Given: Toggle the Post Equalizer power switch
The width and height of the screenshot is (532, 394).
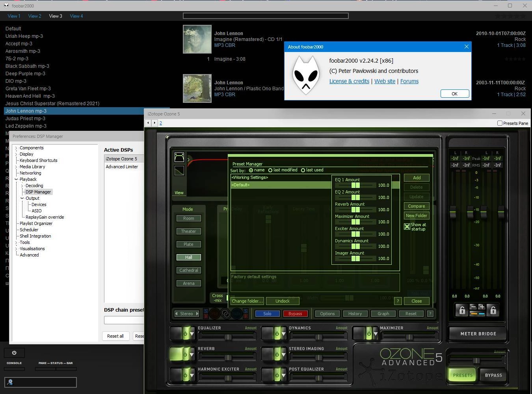Looking at the screenshot, I should tap(277, 375).
